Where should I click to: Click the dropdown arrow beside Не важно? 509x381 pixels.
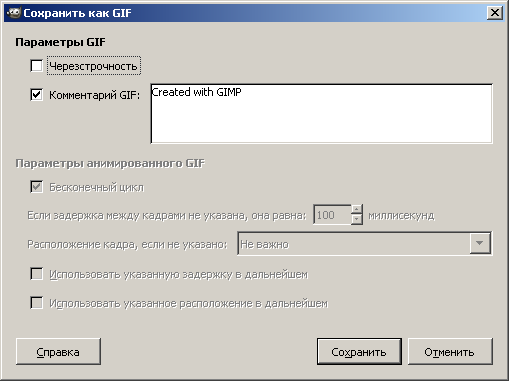click(480, 244)
